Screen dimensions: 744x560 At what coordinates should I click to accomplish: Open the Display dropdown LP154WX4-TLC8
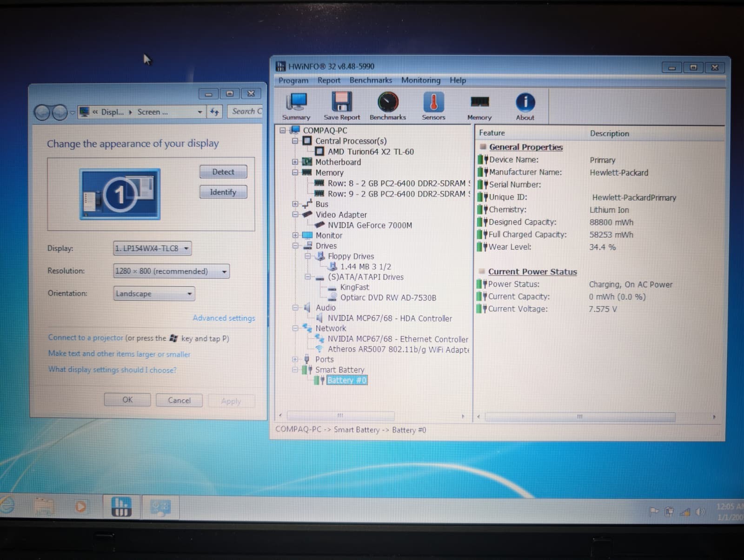tap(153, 248)
